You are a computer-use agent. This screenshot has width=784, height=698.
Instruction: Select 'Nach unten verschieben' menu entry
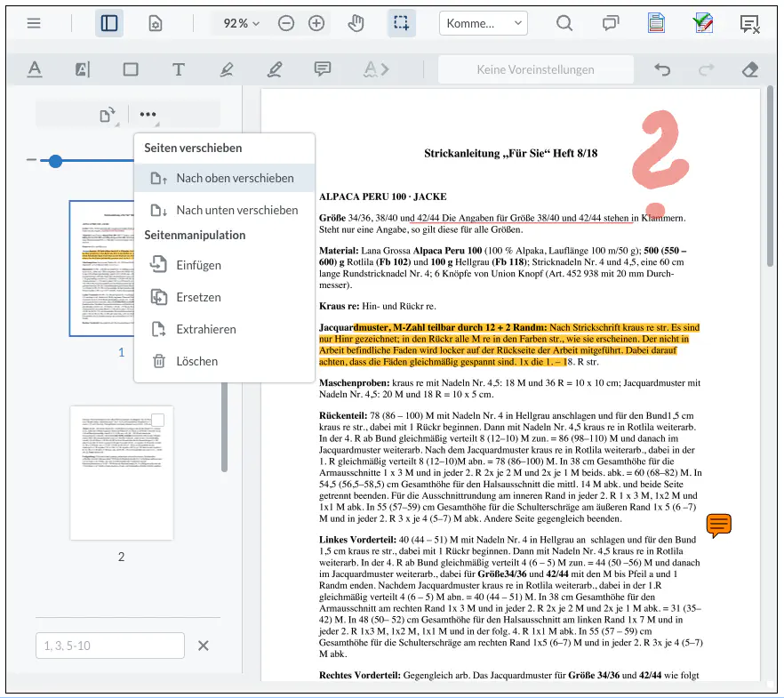236,210
